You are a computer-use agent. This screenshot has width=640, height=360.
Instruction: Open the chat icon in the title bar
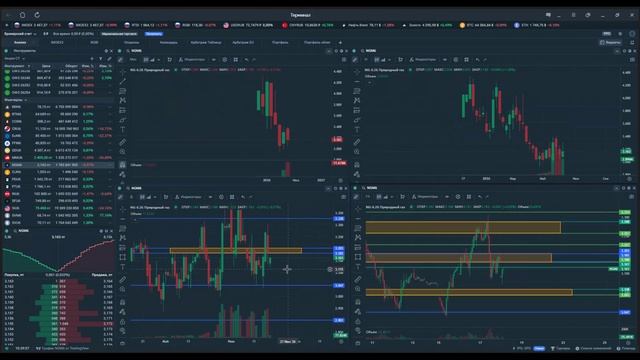(548, 15)
